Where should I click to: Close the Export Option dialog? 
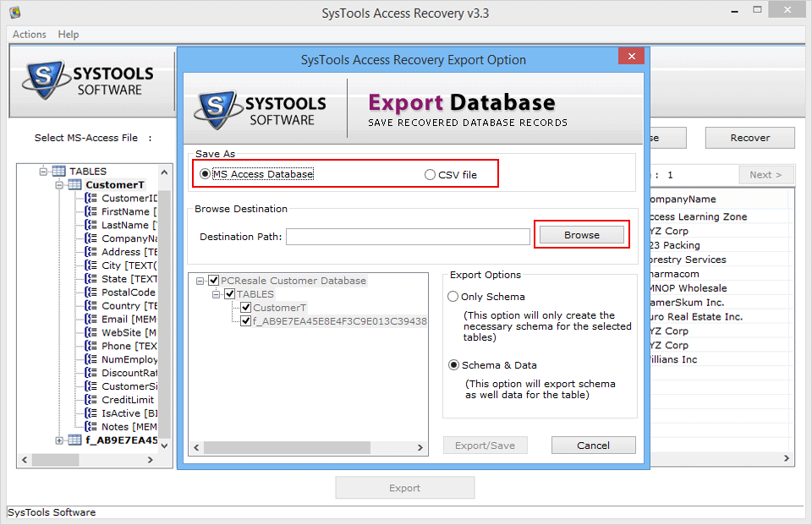tap(631, 56)
